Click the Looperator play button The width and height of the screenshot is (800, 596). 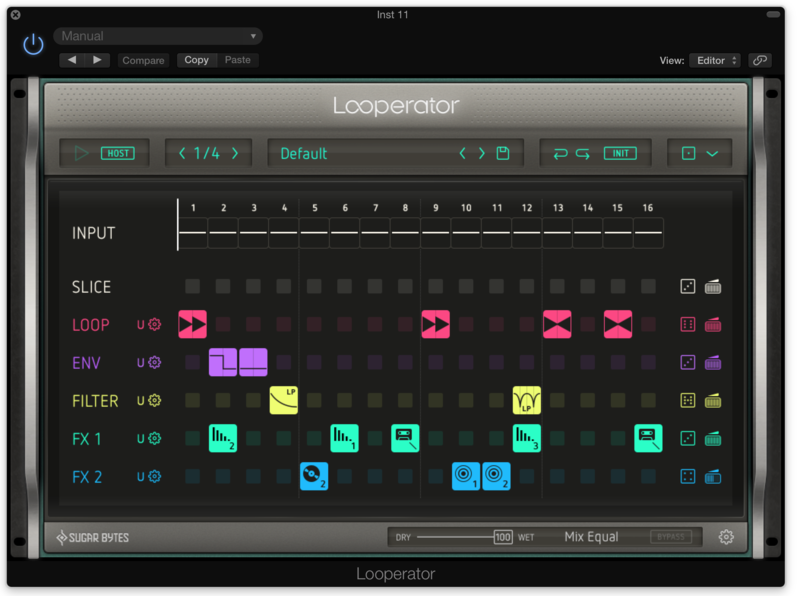click(81, 153)
